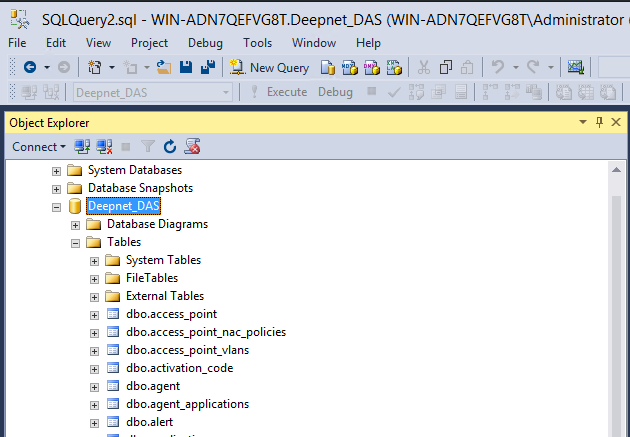Viewport: 630px width, 437px height.
Task: Click the navigate Back arrow icon
Action: click(30, 67)
